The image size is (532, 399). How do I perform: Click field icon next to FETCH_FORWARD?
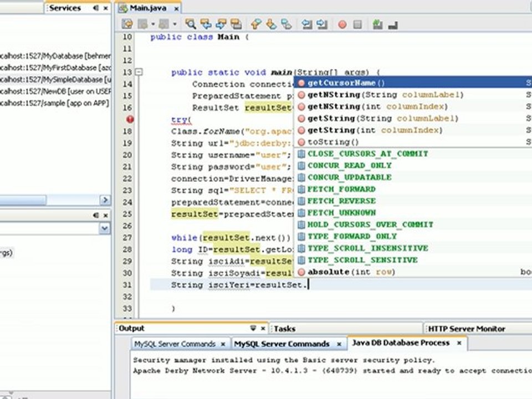(301, 190)
